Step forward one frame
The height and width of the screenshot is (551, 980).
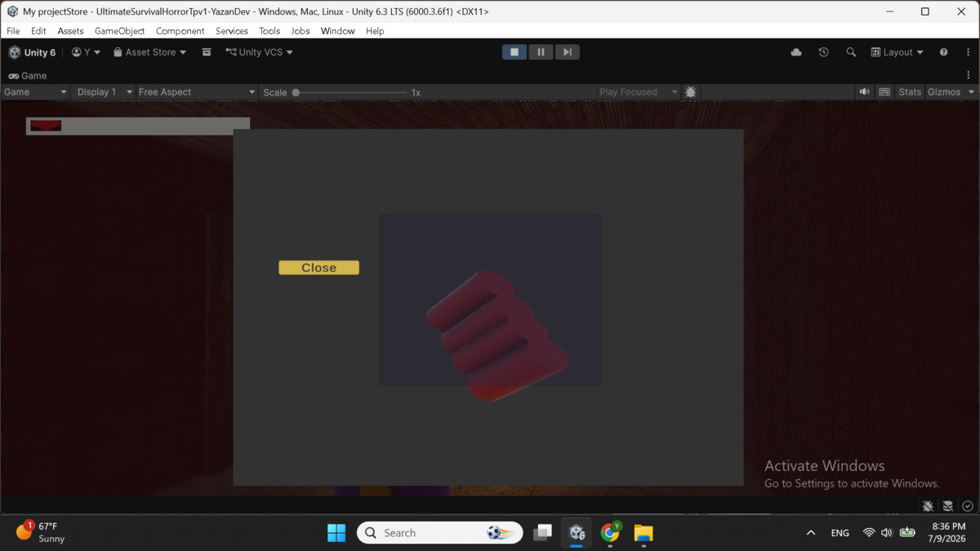567,52
